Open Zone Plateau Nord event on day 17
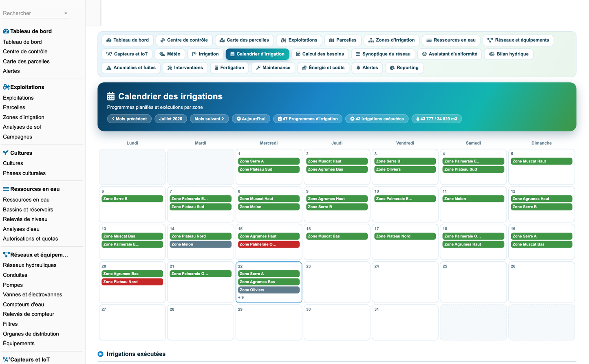This screenshot has height=364, width=589. pyautogui.click(x=405, y=236)
